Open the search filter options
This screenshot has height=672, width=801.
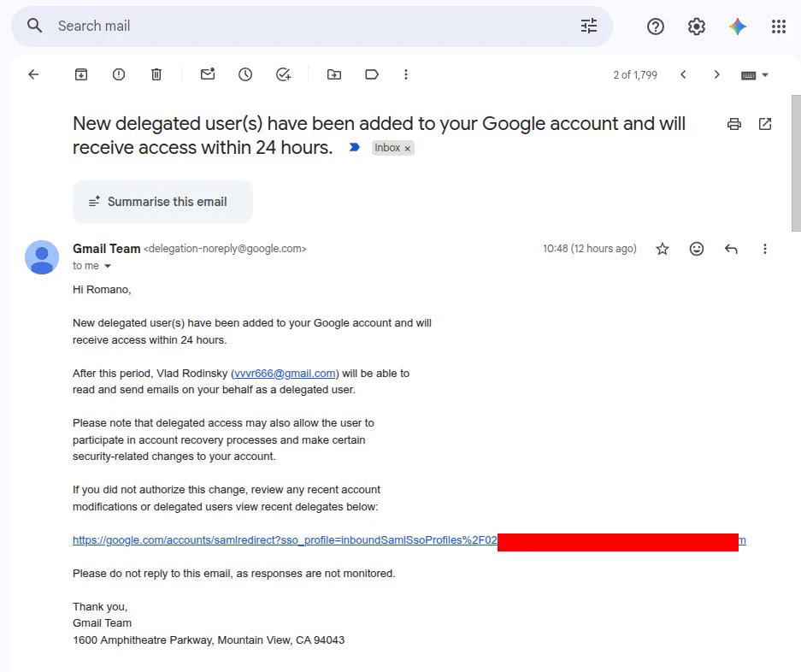[x=588, y=26]
